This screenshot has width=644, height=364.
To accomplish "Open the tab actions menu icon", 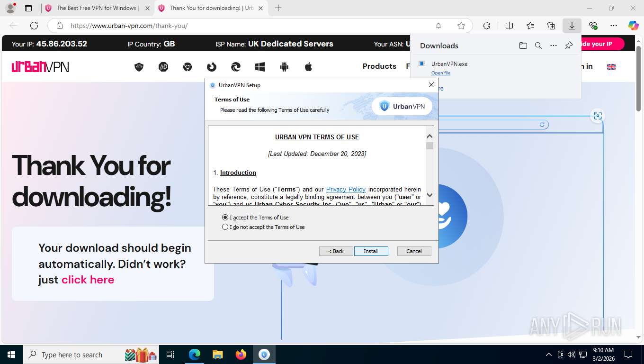I will [28, 8].
